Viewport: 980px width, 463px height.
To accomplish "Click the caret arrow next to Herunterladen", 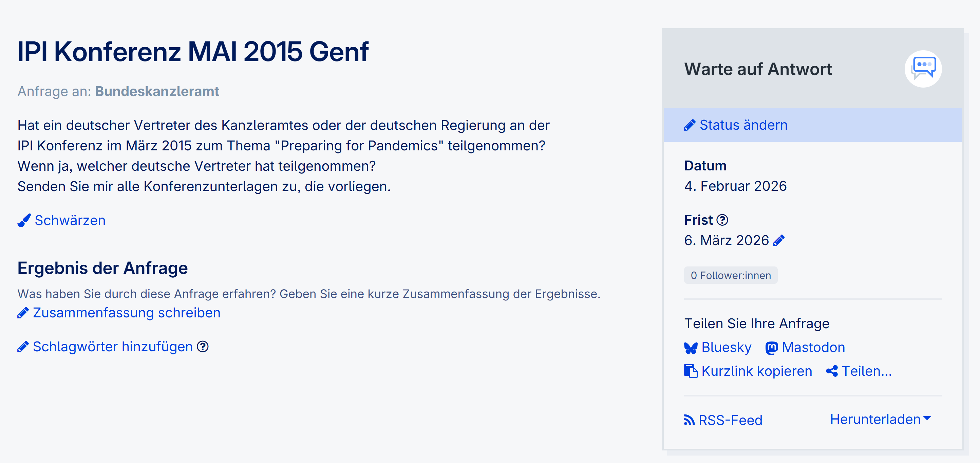I will 927,419.
